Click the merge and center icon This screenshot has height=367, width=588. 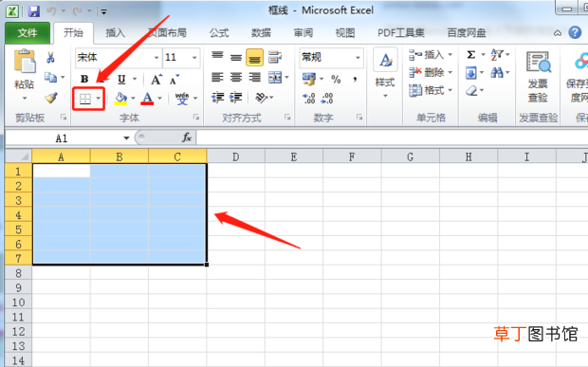275,78
